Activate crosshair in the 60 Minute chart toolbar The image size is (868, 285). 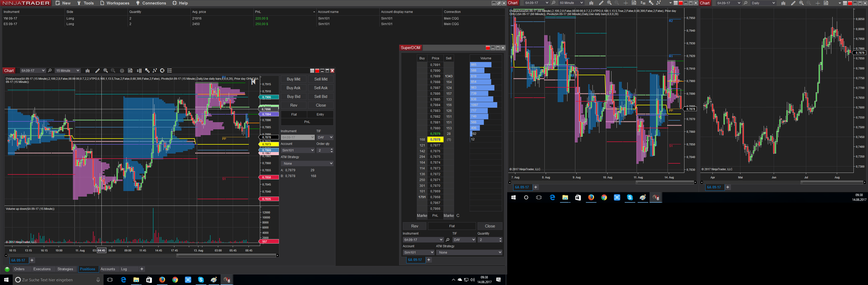coord(626,3)
